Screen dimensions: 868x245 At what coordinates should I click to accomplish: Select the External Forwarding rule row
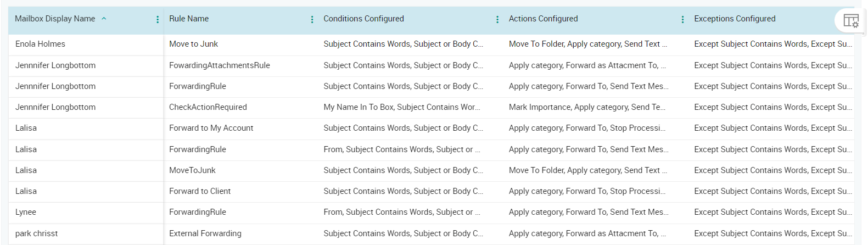(x=205, y=233)
